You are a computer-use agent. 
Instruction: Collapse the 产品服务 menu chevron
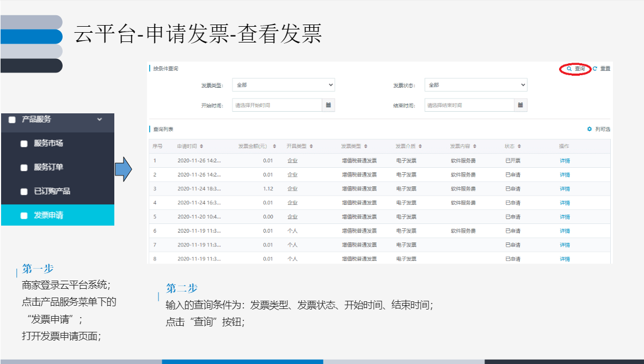[x=100, y=119]
